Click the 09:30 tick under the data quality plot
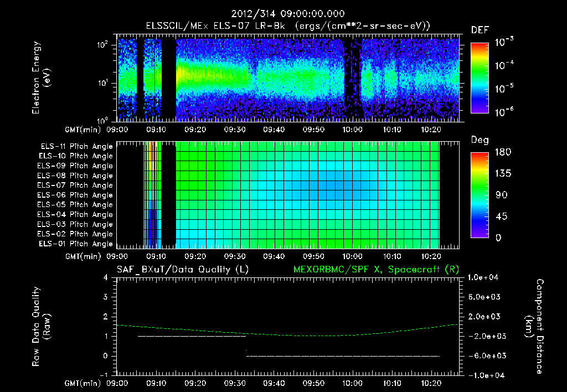The width and height of the screenshot is (567, 392). (x=235, y=383)
